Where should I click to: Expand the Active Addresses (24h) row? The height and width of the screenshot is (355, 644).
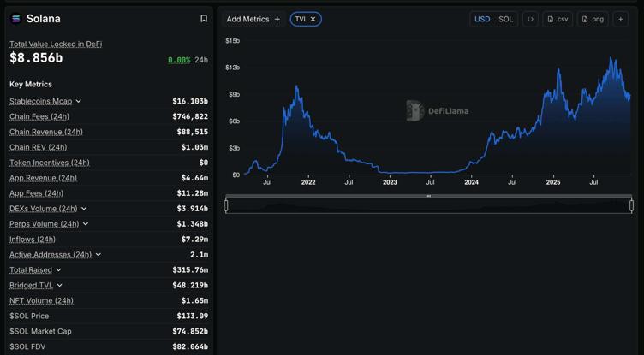pyautogui.click(x=98, y=255)
